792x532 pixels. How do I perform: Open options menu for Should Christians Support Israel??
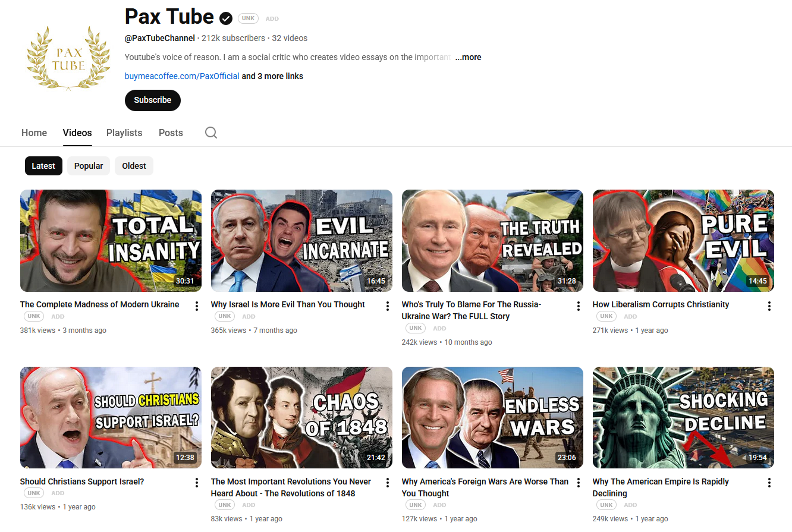click(x=197, y=483)
